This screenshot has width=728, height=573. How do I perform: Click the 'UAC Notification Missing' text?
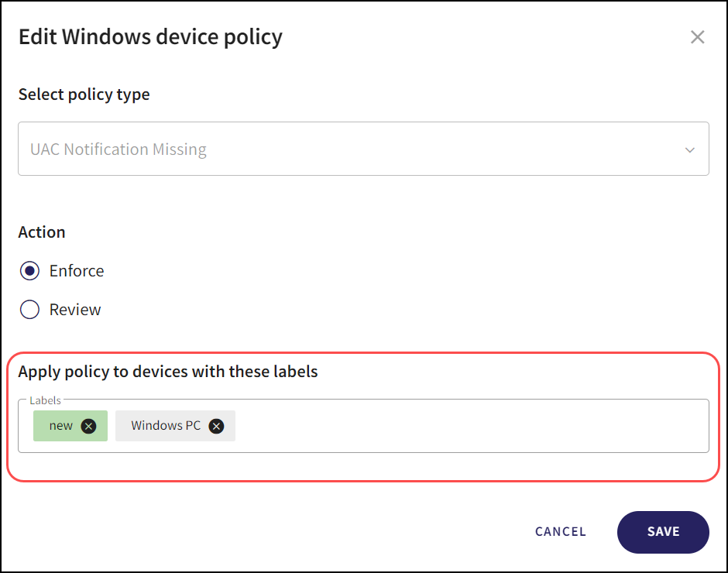[118, 149]
